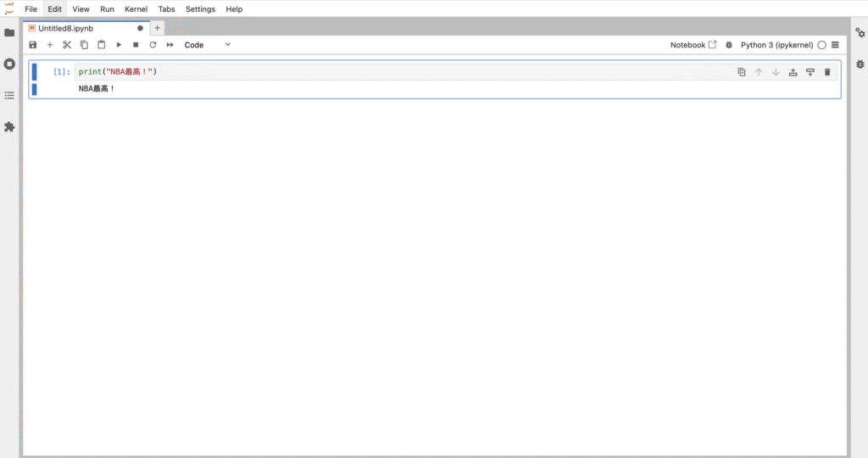Screen dimensions: 868x458
Task: Open the Run menu
Action: coord(107,8)
